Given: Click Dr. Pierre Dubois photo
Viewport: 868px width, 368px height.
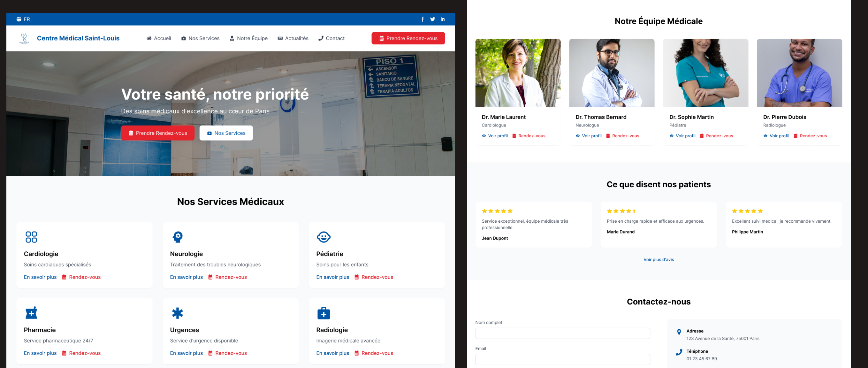Looking at the screenshot, I should tap(799, 73).
